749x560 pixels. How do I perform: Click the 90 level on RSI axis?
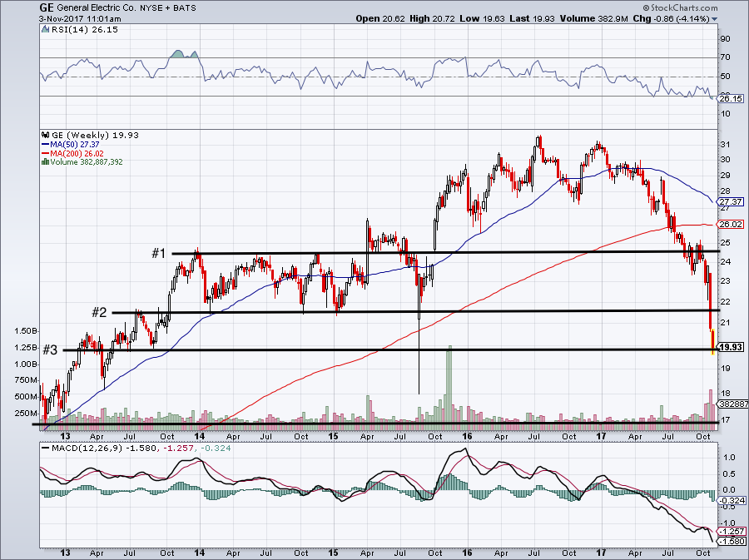click(x=725, y=39)
